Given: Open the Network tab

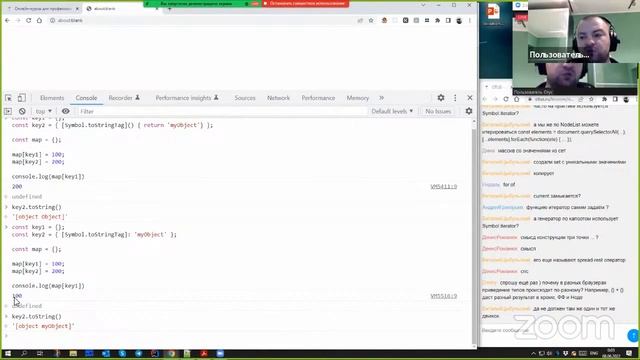Looking at the screenshot, I should (278, 98).
